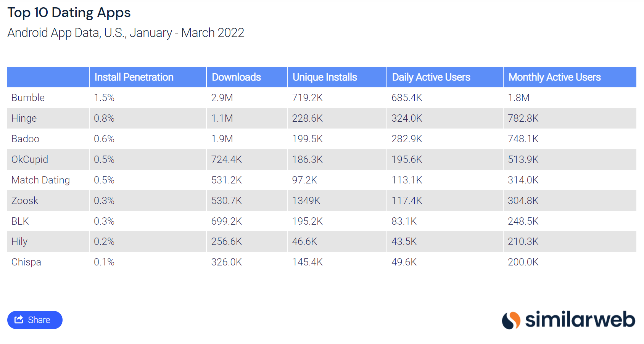This screenshot has width=644, height=344.
Task: Click Hily's 210.3K monthly active users
Action: point(523,241)
